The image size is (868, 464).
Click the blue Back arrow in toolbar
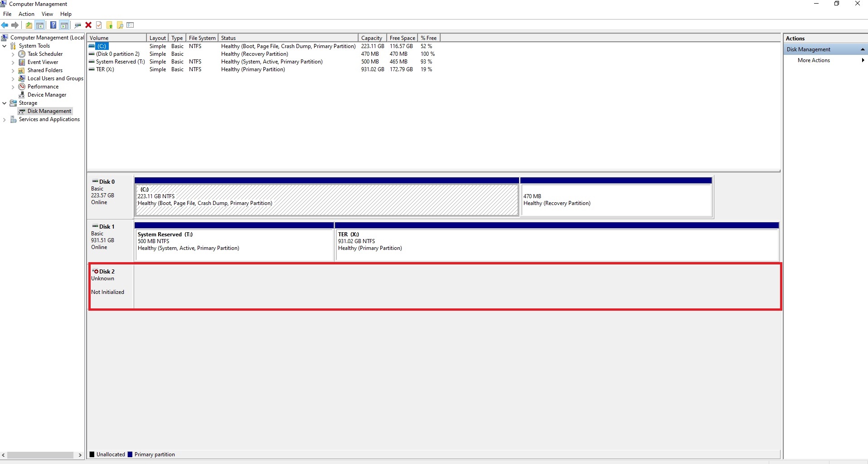tap(5, 25)
